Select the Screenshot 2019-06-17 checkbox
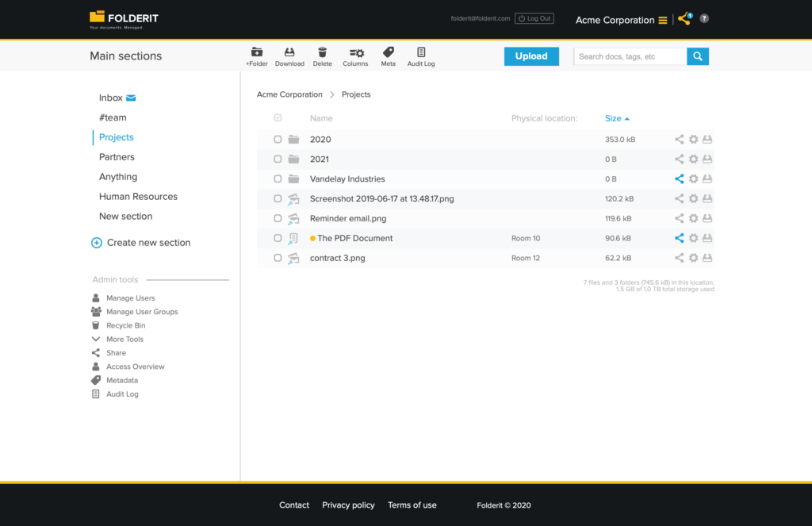The width and height of the screenshot is (812, 526). (278, 198)
